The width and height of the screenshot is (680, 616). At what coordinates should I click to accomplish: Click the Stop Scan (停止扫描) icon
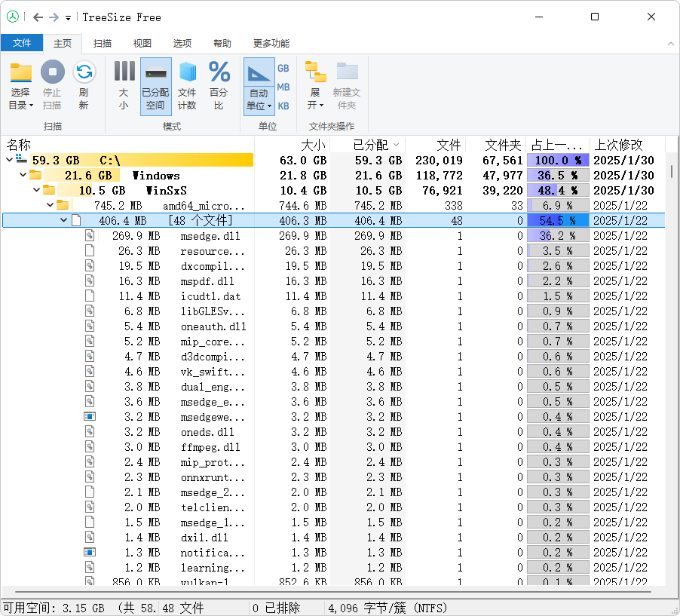click(53, 72)
